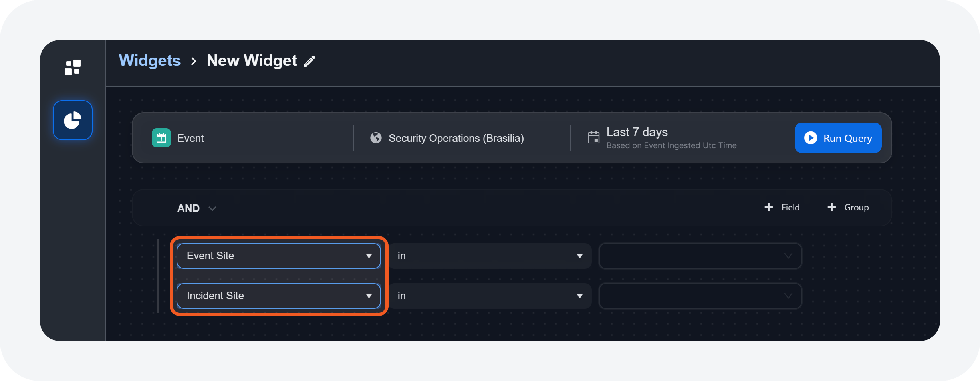Go back to Widgets breadcrumb link

tap(150, 61)
